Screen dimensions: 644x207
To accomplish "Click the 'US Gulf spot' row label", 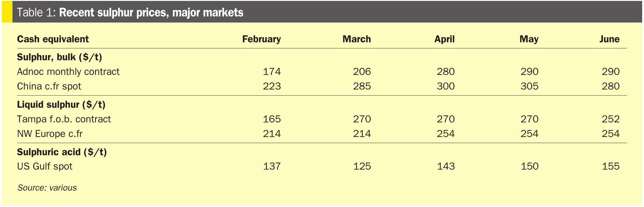I will [x=45, y=167].
